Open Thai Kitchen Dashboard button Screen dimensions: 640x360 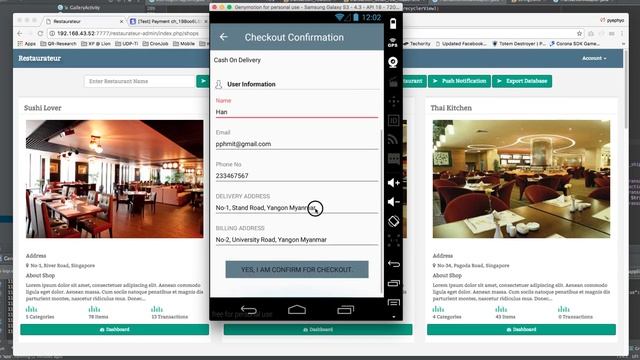[x=521, y=329]
